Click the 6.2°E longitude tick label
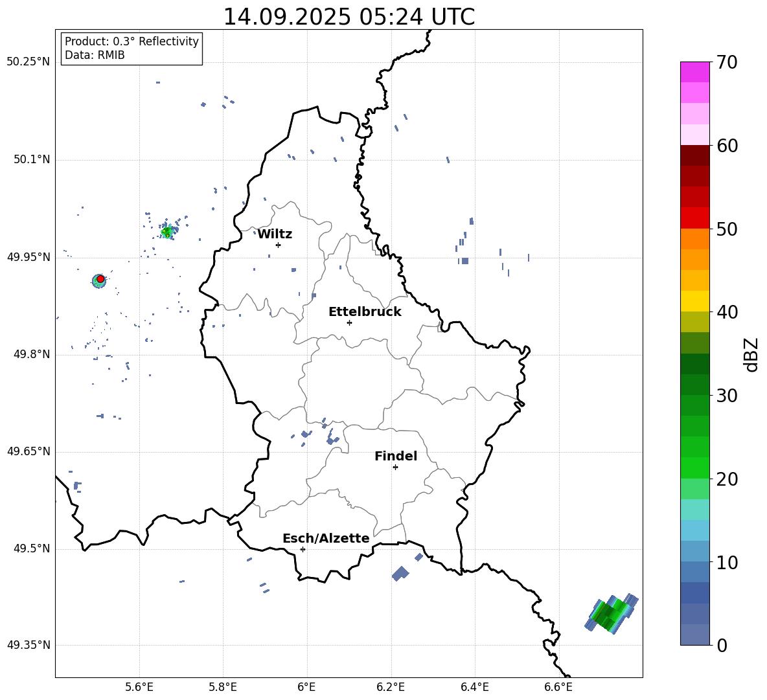The image size is (767, 700). 391,687
